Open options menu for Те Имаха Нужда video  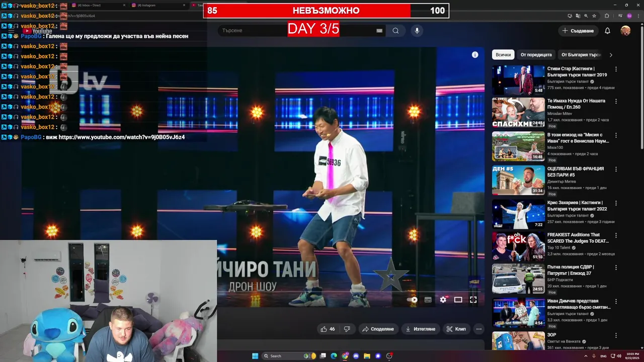[616, 102]
